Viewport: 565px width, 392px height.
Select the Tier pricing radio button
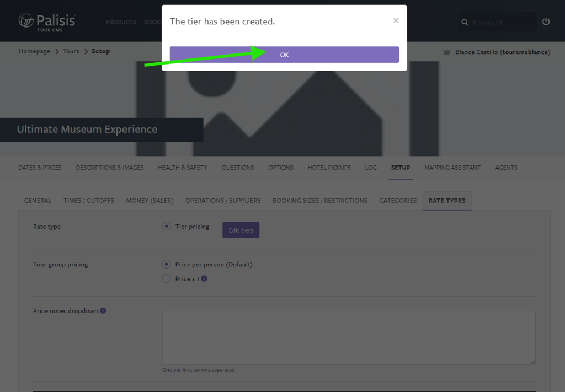pos(166,227)
